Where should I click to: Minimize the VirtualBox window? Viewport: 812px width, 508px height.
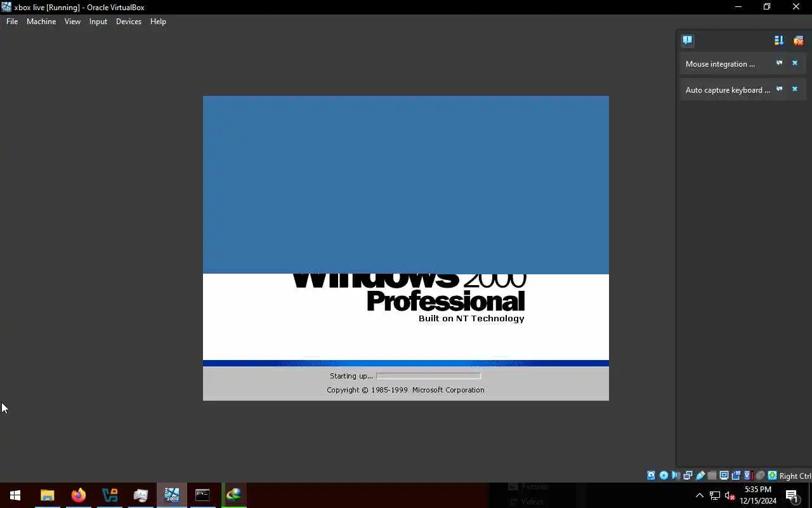pos(738,7)
